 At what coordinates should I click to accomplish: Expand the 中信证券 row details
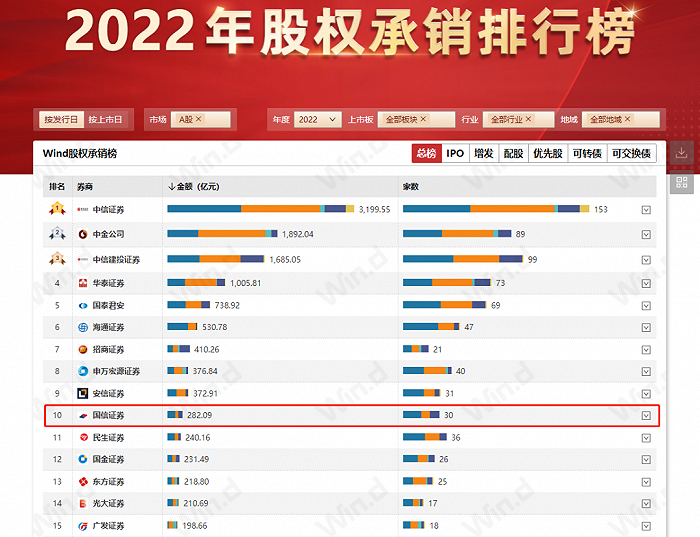[x=646, y=210]
